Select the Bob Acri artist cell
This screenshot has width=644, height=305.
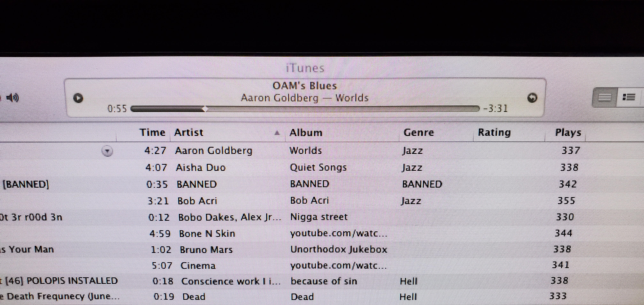pyautogui.click(x=197, y=201)
